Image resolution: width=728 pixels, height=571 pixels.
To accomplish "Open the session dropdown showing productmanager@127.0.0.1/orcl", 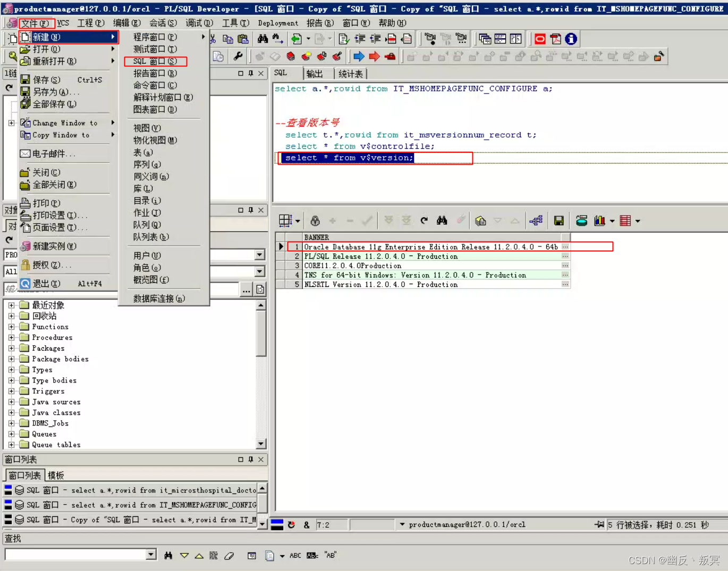I will [402, 524].
